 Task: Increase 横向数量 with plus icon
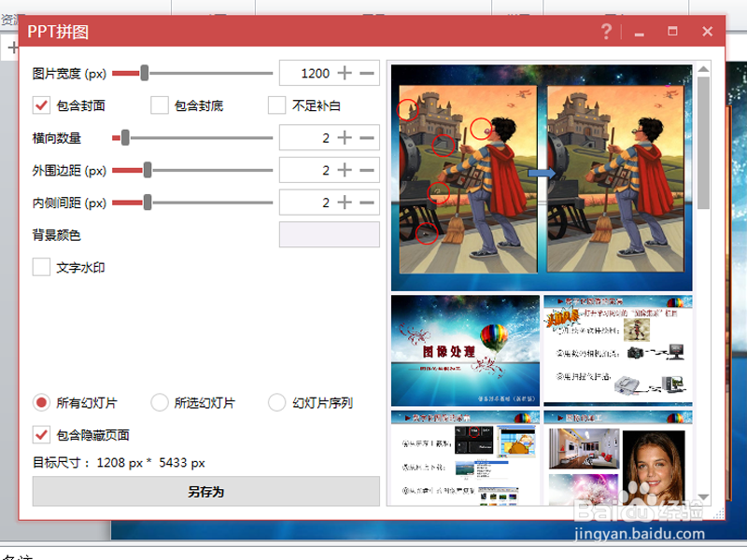tap(345, 137)
